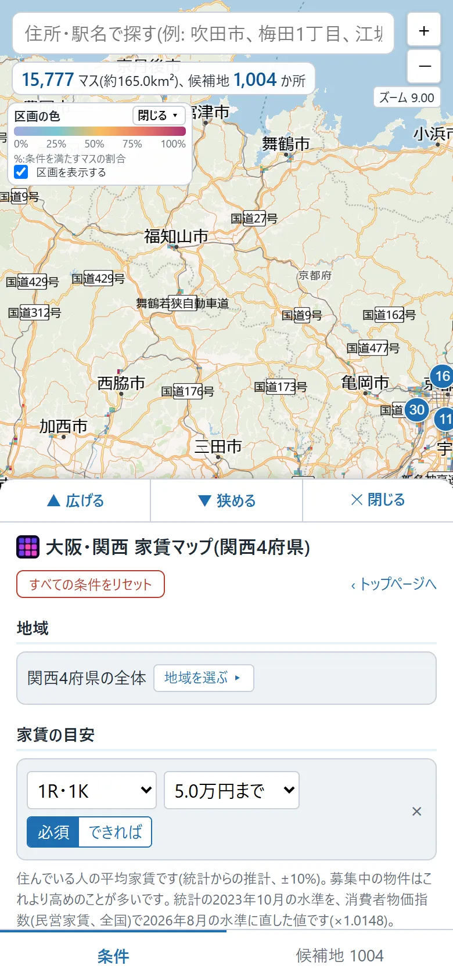Expand the panel with 広げる

click(x=75, y=500)
